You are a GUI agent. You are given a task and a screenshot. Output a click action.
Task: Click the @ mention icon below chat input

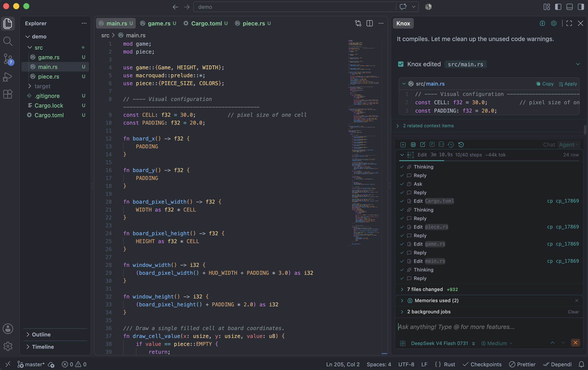click(403, 343)
